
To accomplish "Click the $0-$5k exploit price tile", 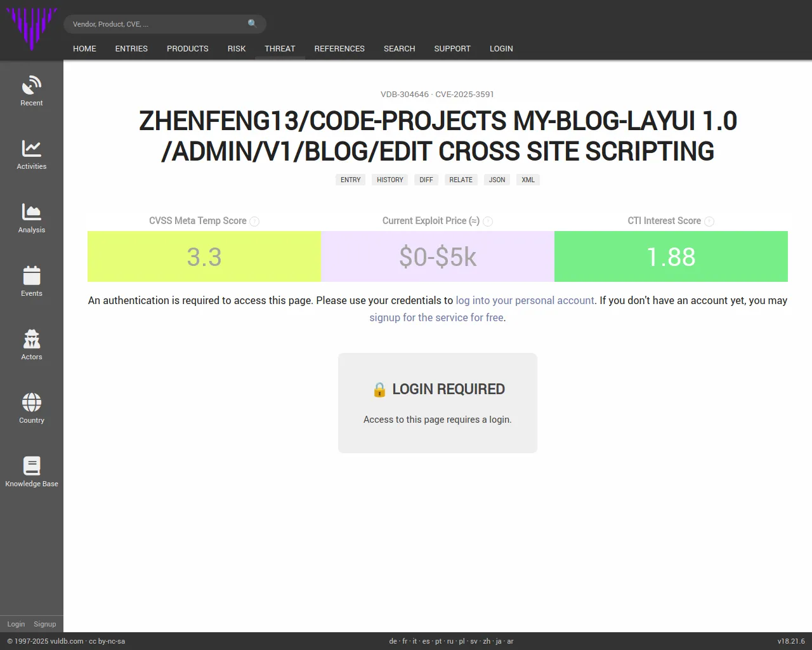I will pos(438,256).
